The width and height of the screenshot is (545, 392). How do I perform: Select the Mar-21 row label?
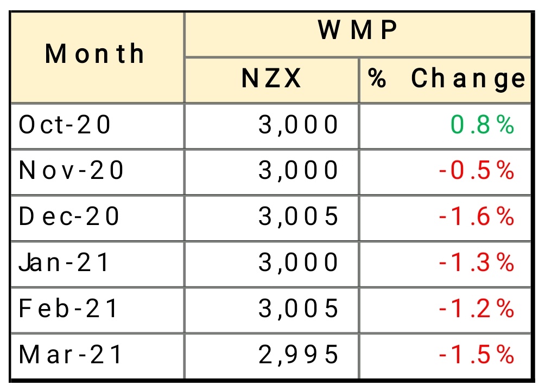tap(71, 355)
